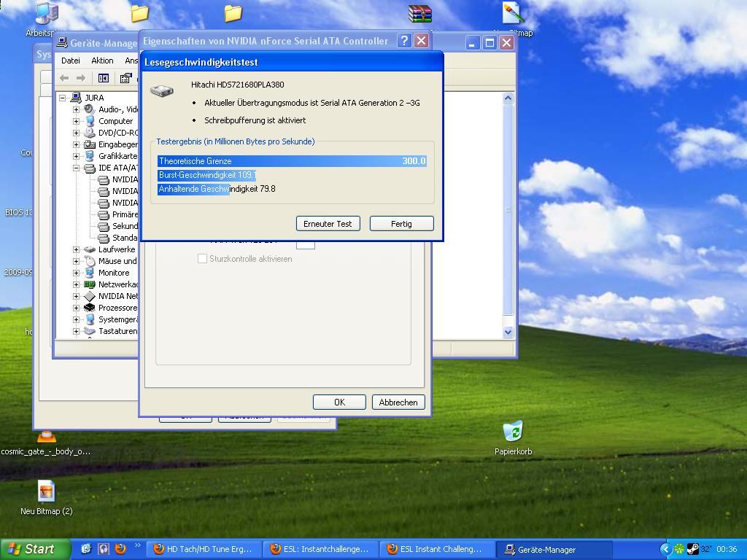Expand the quick launch overflow chevron
Image resolution: width=747 pixels, height=560 pixels.
point(138,545)
